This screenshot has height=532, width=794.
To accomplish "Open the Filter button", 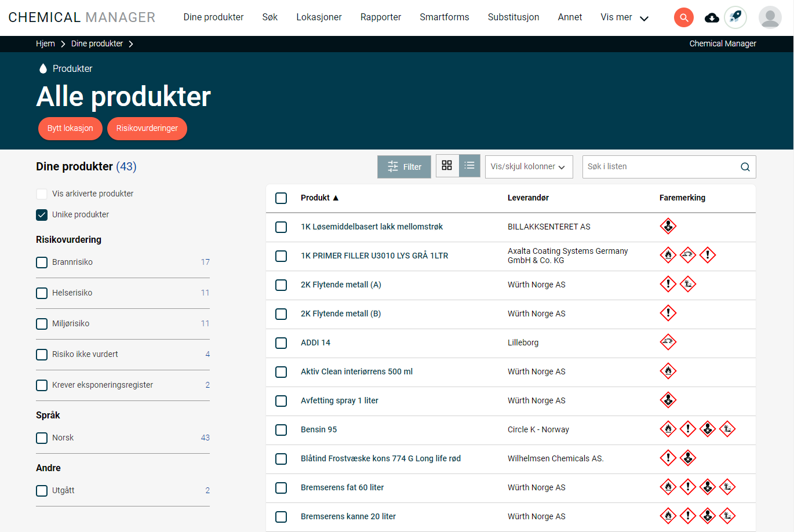I will coord(404,167).
